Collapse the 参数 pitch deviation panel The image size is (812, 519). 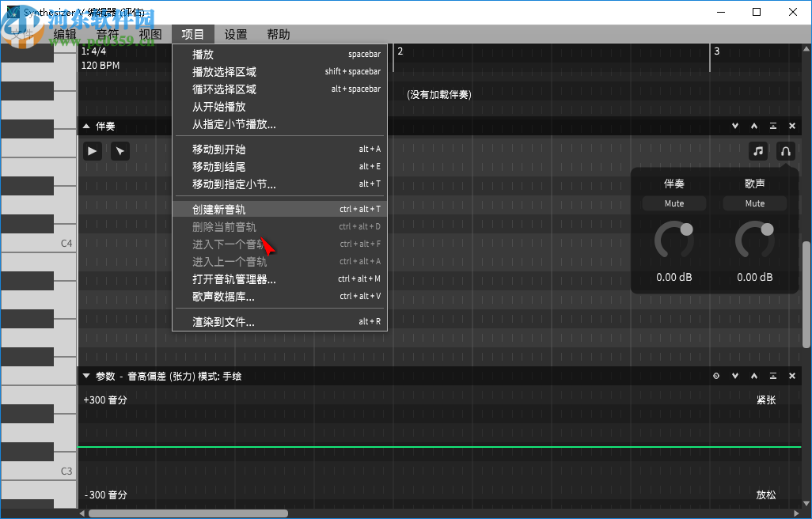(85, 376)
